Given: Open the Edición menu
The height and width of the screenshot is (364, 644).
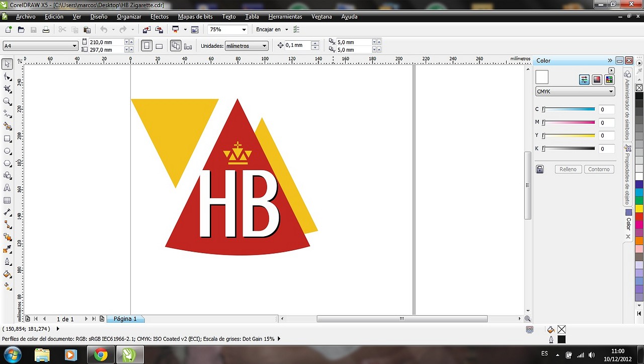Looking at the screenshot, I should 54,17.
